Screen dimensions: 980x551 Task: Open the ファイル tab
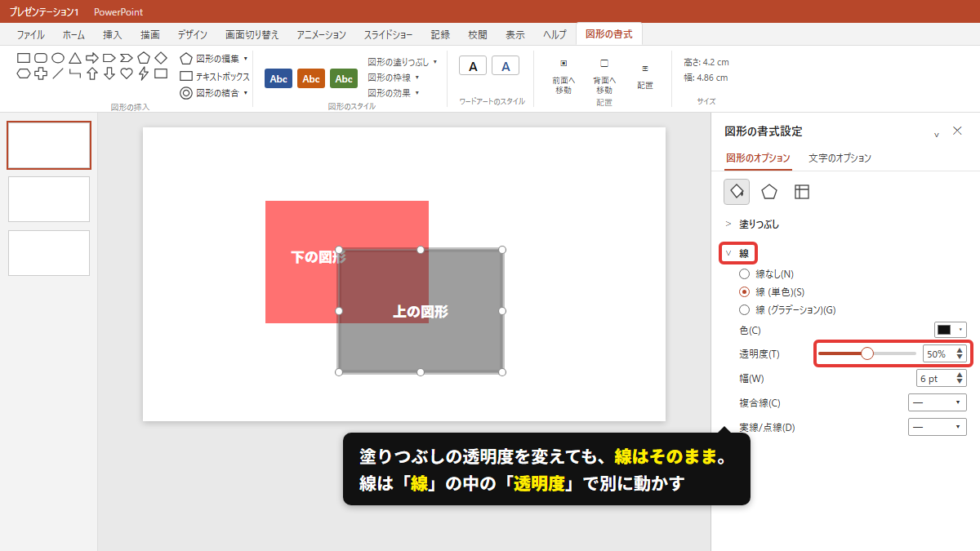point(31,34)
